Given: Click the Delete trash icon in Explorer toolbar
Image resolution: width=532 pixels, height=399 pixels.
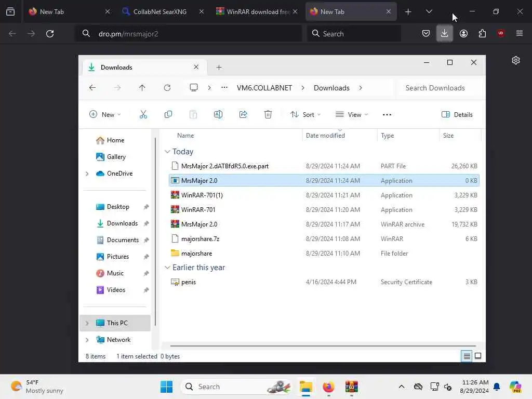Looking at the screenshot, I should pos(268,115).
